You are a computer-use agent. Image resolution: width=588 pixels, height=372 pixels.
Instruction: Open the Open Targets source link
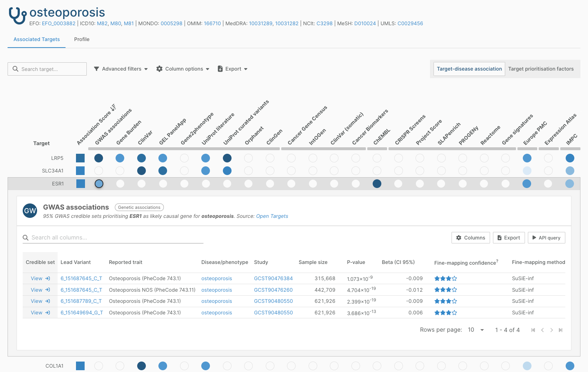(x=272, y=216)
